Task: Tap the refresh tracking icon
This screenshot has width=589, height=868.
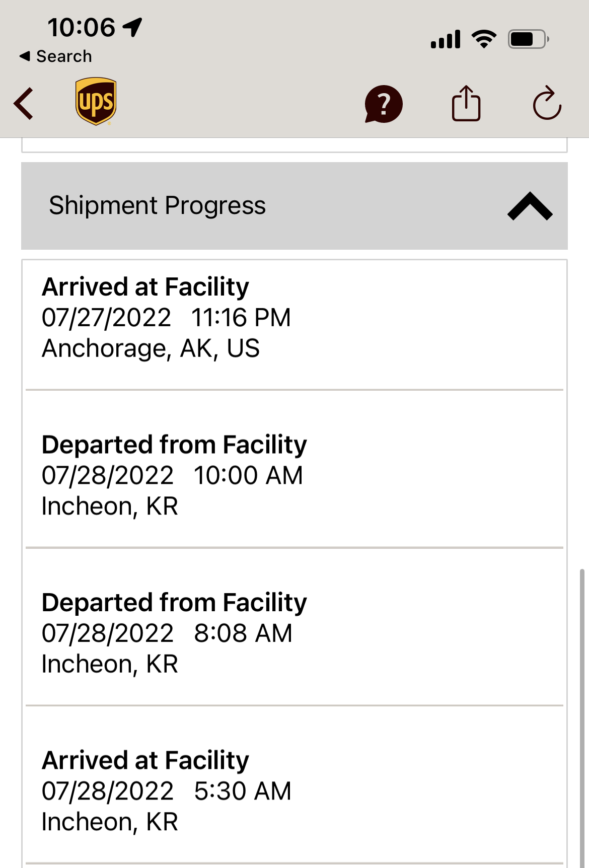Action: click(547, 104)
